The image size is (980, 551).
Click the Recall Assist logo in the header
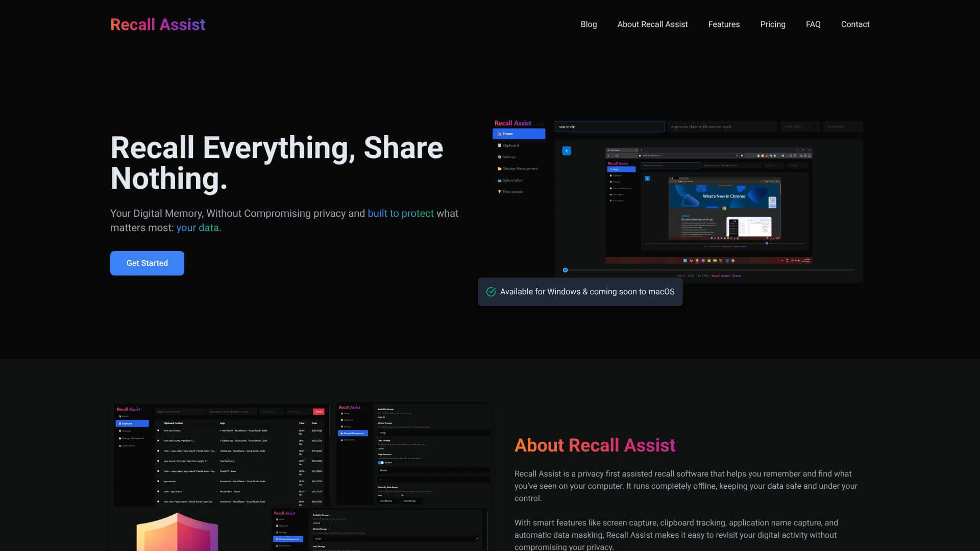(157, 24)
